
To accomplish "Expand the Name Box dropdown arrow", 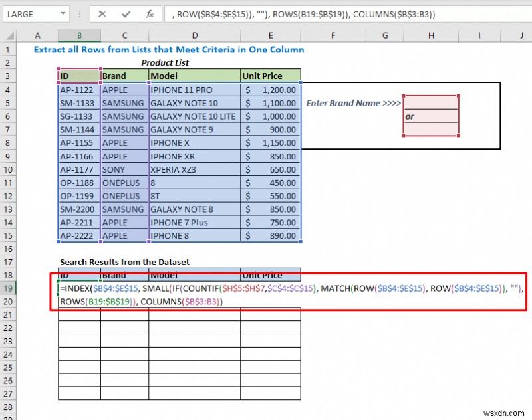I will (62, 14).
